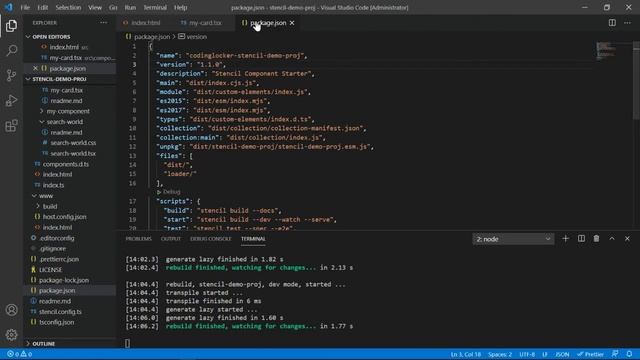Click the Explorer more actions ellipsis

pyautogui.click(x=104, y=23)
